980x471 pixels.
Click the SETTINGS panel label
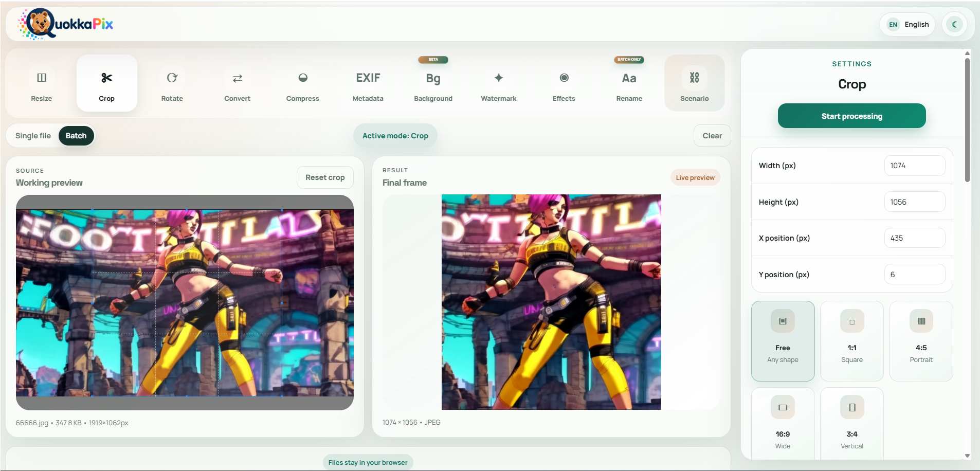[x=852, y=64]
